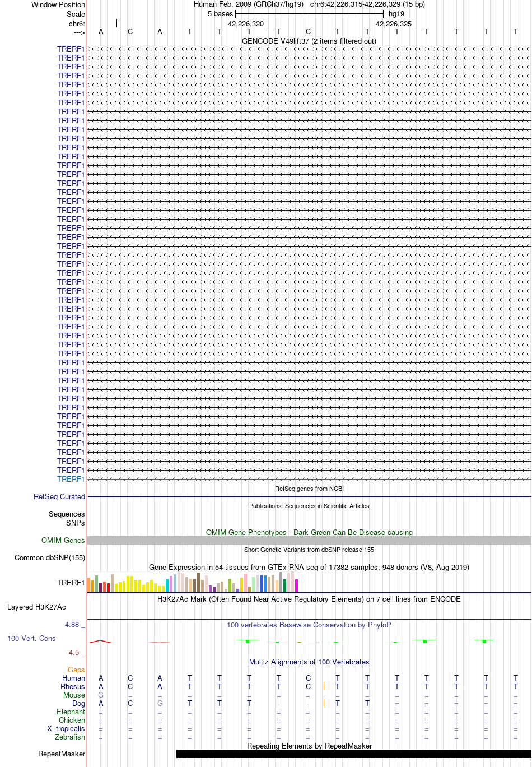Select the Rhesus alignment row label
The width and height of the screenshot is (532, 767).
point(73,686)
